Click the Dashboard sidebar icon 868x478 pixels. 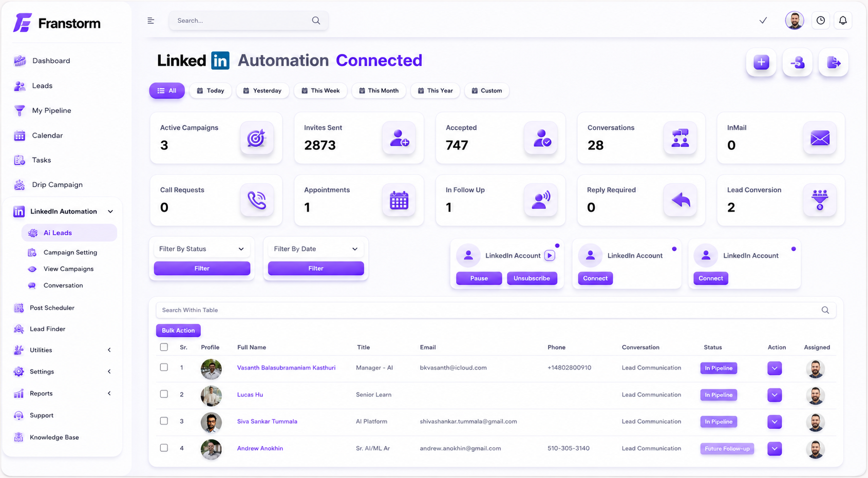(x=20, y=61)
